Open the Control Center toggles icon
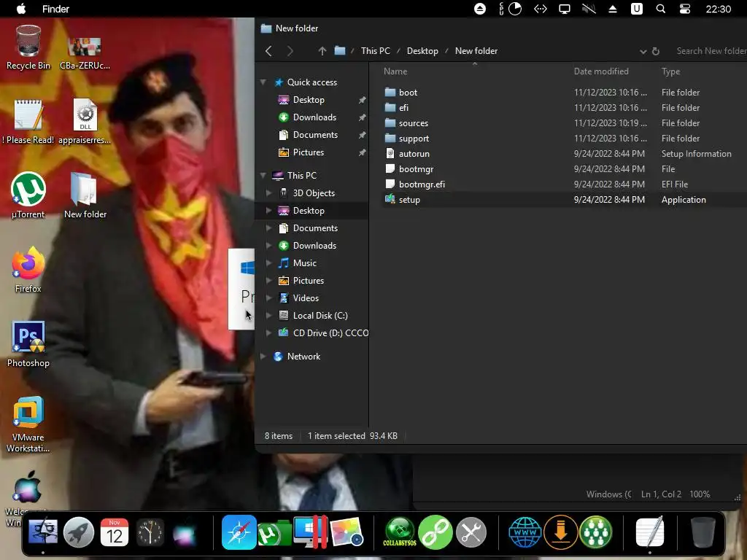 (685, 9)
